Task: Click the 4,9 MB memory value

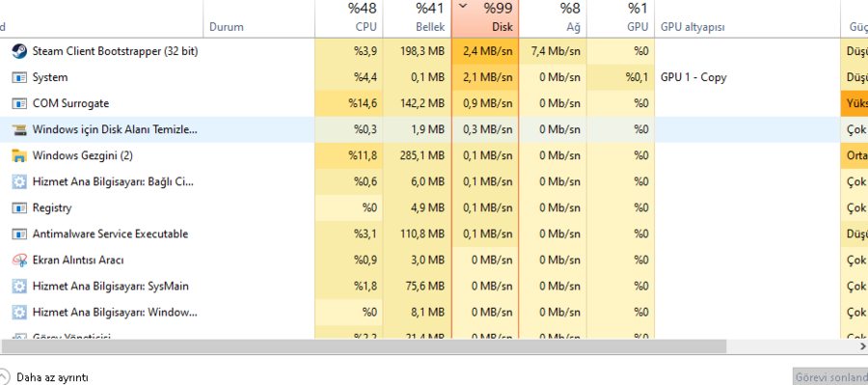Action: pos(427,208)
